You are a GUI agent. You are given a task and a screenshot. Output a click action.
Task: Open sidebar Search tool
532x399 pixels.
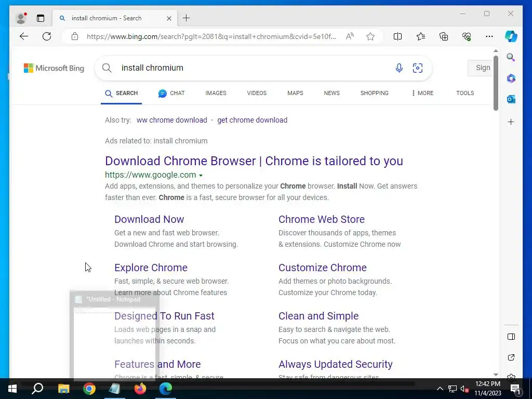pyautogui.click(x=511, y=57)
